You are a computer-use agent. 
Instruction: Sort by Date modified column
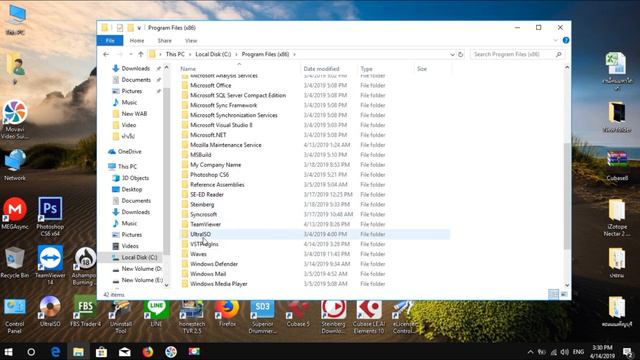tap(329, 69)
